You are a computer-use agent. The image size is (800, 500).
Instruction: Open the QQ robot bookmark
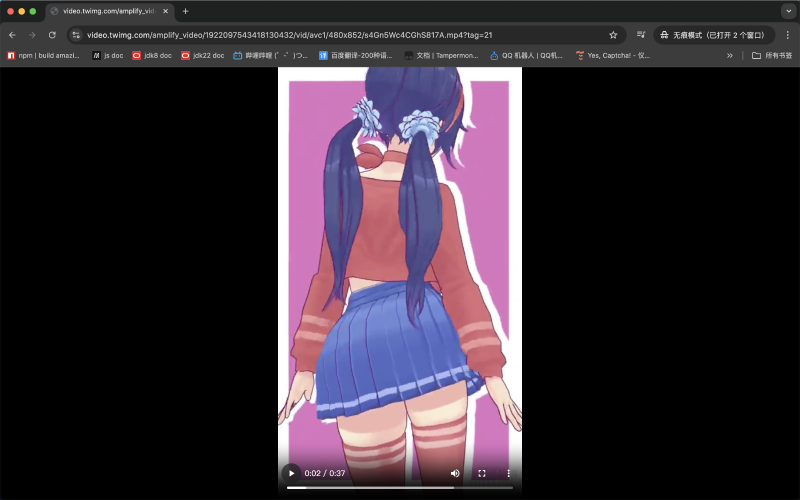tap(526, 55)
